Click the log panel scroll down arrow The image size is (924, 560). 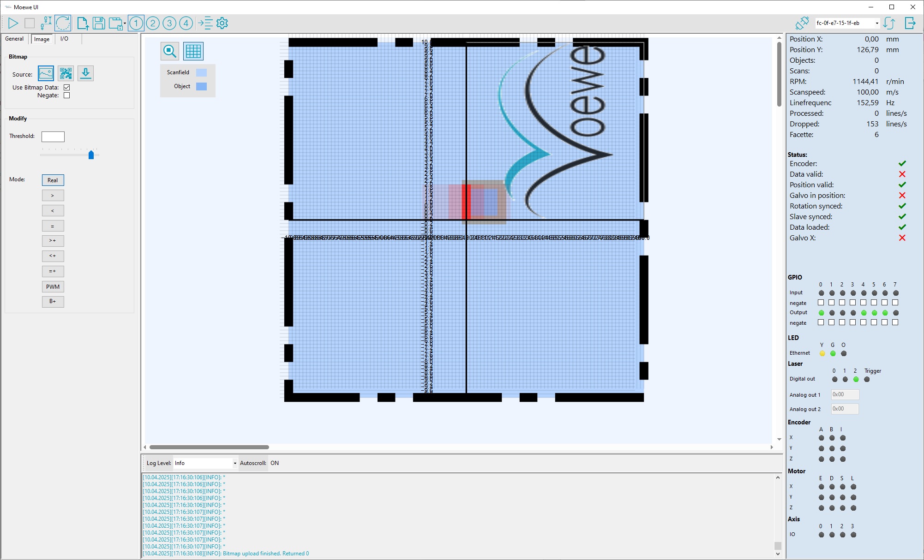click(778, 554)
